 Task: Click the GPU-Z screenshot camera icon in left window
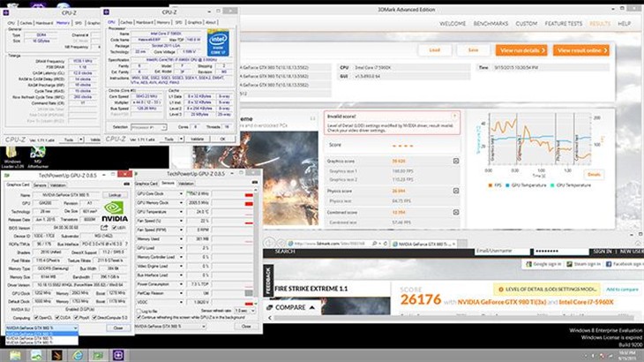pyautogui.click(x=126, y=184)
